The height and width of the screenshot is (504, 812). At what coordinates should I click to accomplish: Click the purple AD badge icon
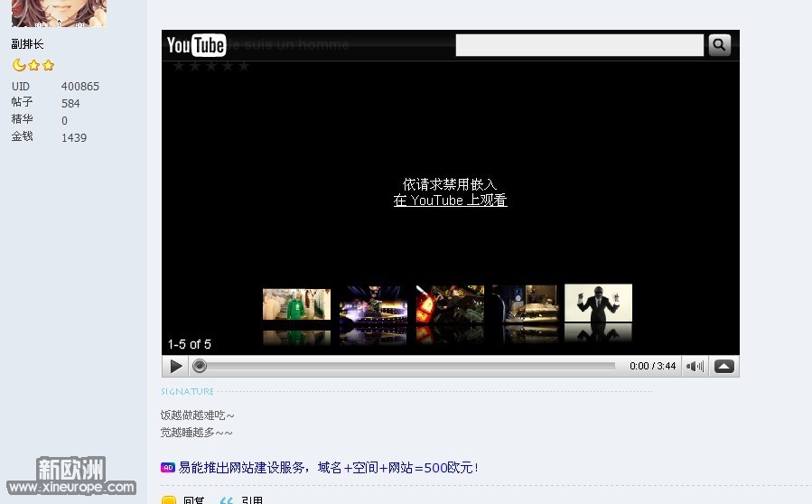(168, 467)
